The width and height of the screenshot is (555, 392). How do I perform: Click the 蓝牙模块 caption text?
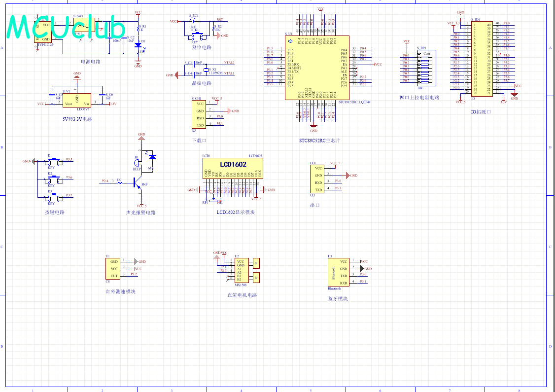click(338, 299)
